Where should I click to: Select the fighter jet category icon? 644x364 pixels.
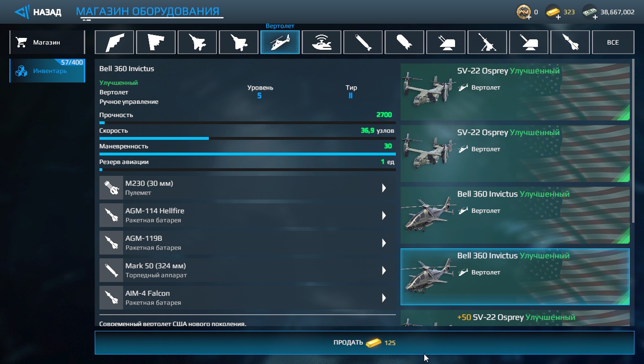coord(197,42)
